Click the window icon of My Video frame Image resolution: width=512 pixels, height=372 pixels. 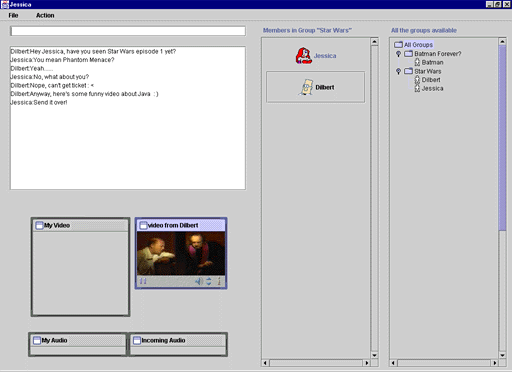pos(39,225)
